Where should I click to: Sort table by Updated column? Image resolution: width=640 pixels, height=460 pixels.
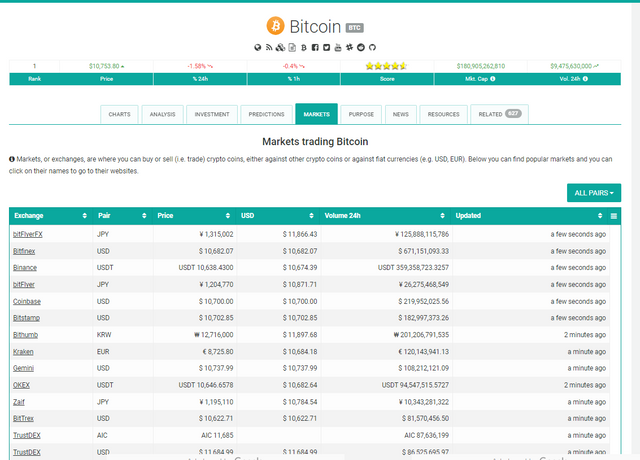tap(529, 216)
